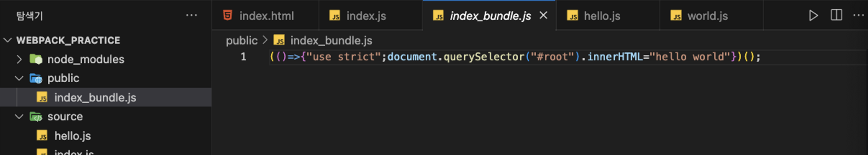Click line number 1 in gutter
Image resolution: width=868 pixels, height=155 pixels.
coord(243,56)
